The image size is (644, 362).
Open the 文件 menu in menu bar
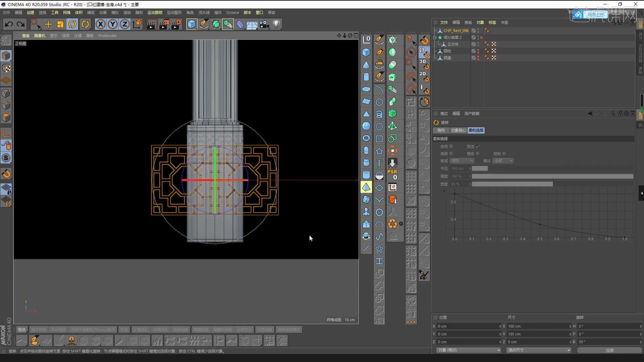click(6, 12)
